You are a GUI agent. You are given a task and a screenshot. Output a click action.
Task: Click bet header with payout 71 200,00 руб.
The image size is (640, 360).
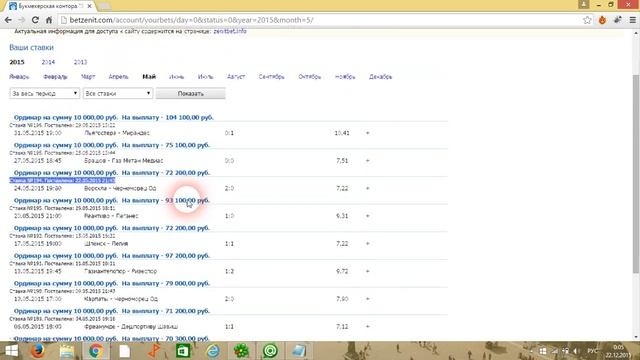click(x=112, y=311)
